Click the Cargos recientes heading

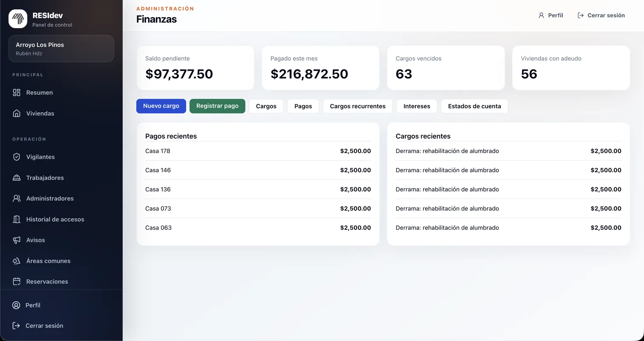[423, 136]
